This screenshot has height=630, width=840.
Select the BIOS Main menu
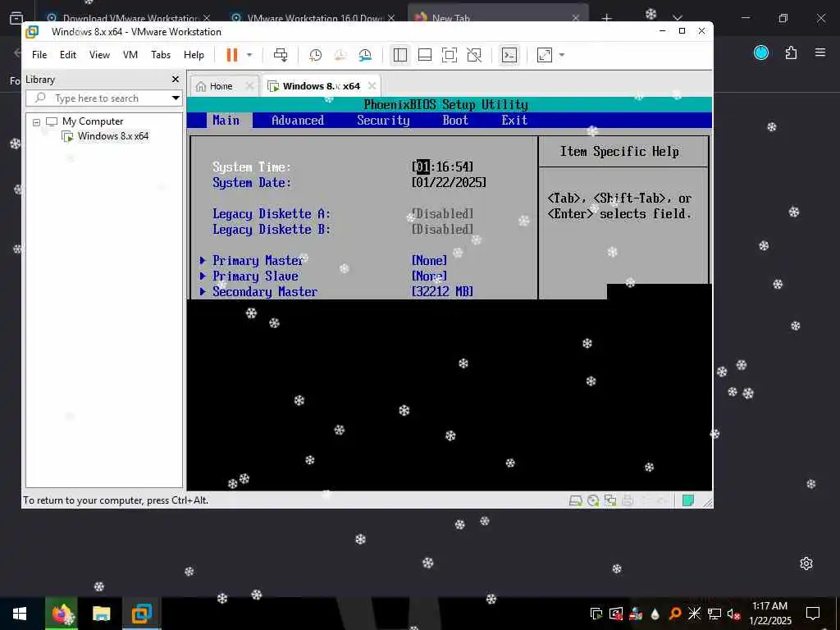(x=226, y=120)
